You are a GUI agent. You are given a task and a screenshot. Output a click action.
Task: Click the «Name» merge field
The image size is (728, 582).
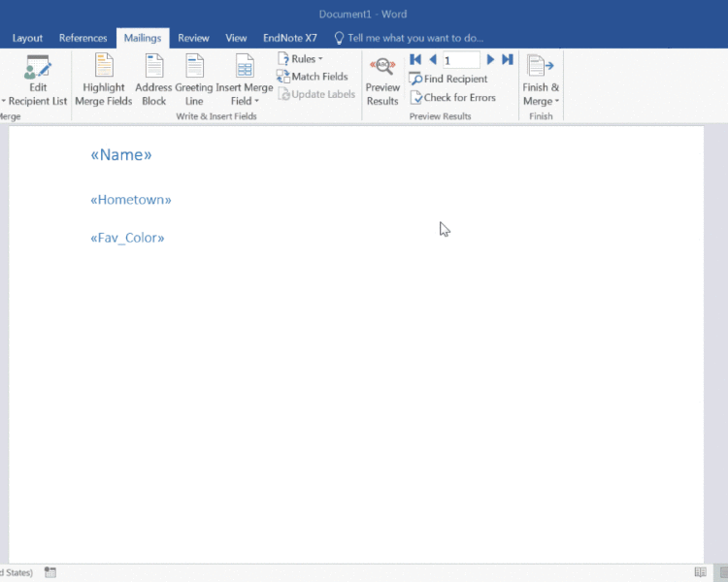[x=121, y=154]
